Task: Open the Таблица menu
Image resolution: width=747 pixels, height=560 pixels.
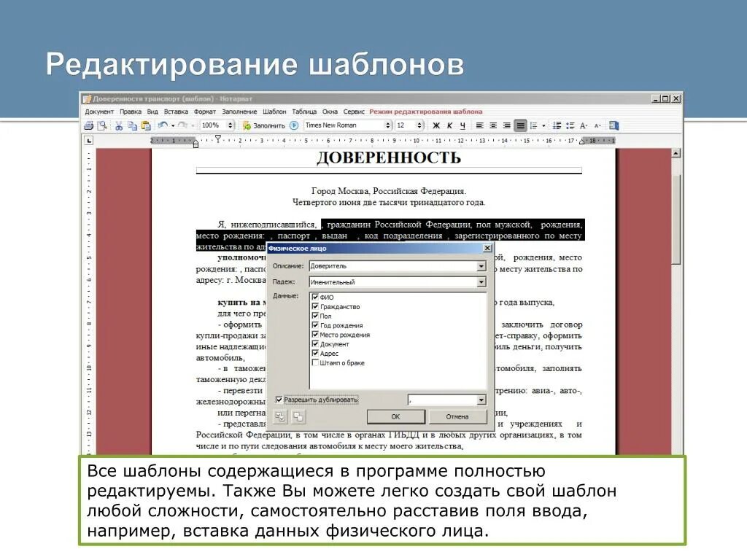Action: [304, 112]
